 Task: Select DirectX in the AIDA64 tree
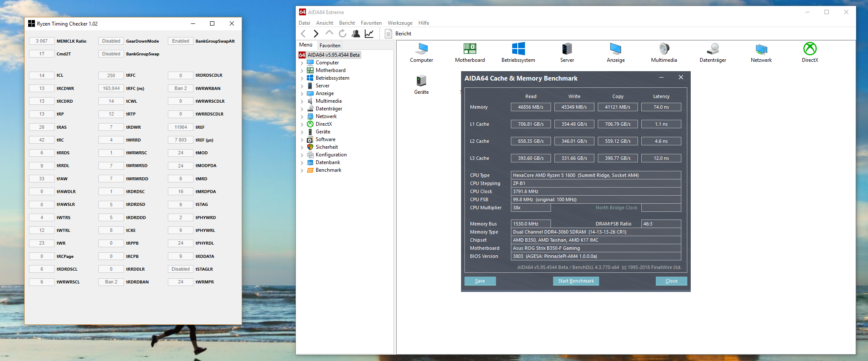324,124
